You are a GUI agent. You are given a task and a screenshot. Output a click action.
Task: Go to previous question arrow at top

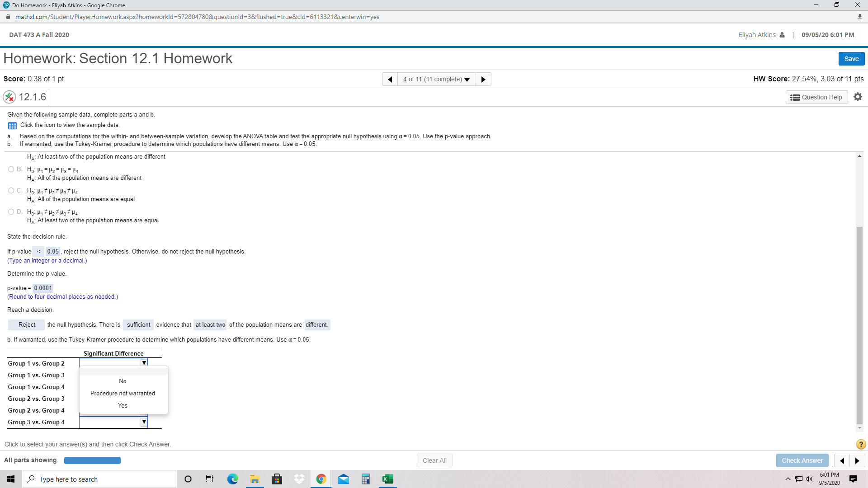pyautogui.click(x=390, y=79)
